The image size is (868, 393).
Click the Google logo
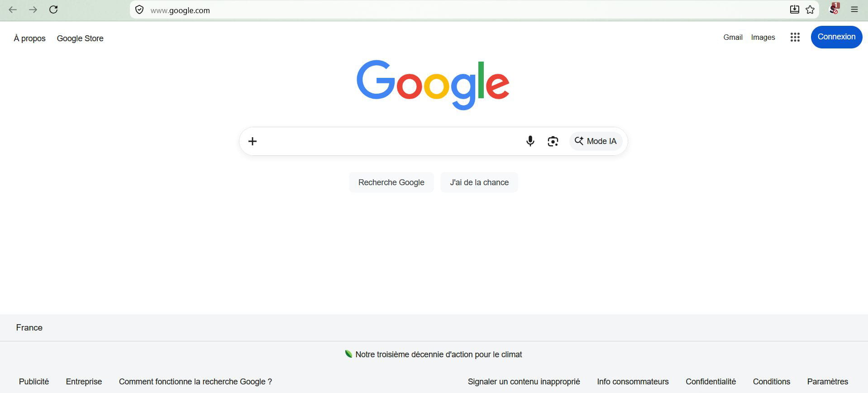pyautogui.click(x=433, y=85)
